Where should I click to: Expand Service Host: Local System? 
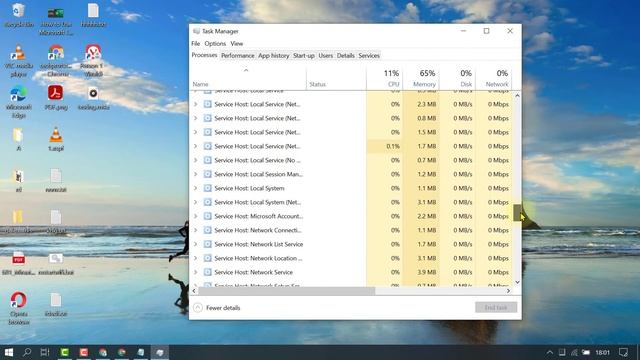pos(196,188)
